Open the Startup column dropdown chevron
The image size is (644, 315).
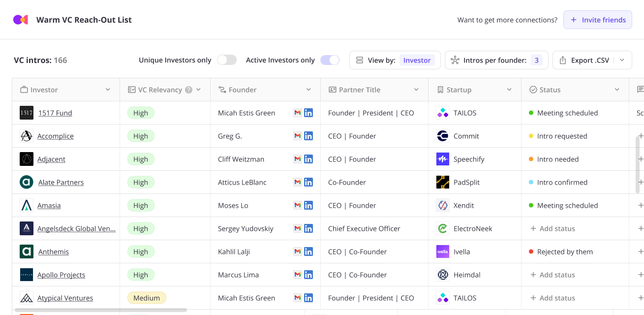pos(509,90)
